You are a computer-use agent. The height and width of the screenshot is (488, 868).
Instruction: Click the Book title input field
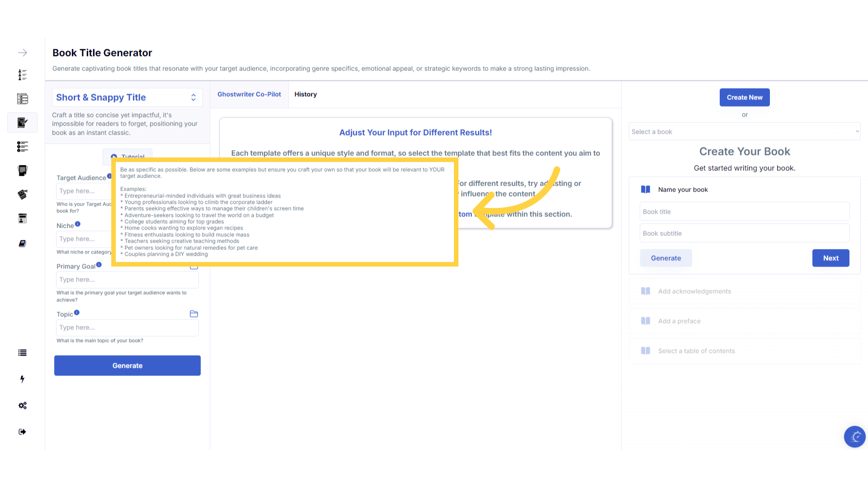click(x=744, y=212)
